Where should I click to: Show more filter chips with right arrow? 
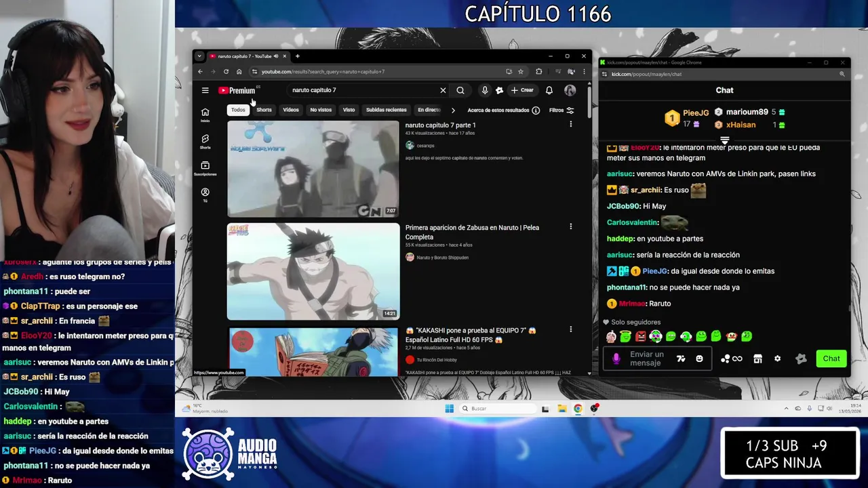(453, 110)
